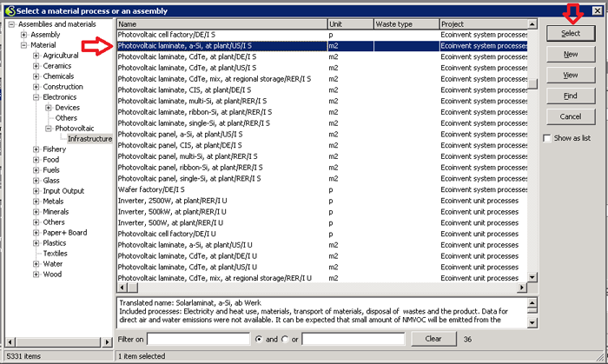The image size is (608, 364).
Task: Sort list by Name column header
Action: (221, 24)
